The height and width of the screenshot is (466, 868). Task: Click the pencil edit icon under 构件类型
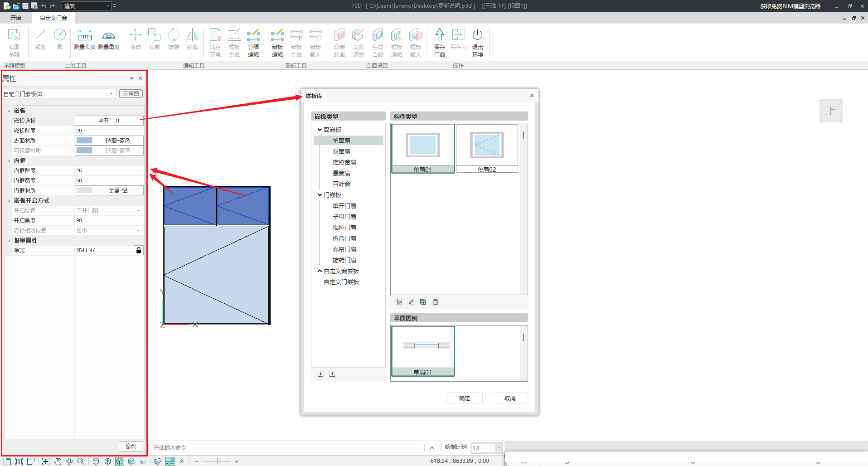411,302
